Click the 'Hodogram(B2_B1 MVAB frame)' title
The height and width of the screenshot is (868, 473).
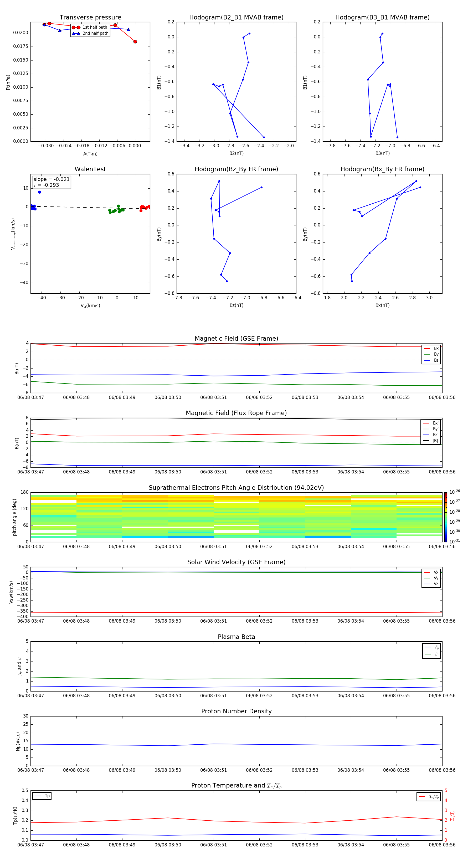[236, 18]
